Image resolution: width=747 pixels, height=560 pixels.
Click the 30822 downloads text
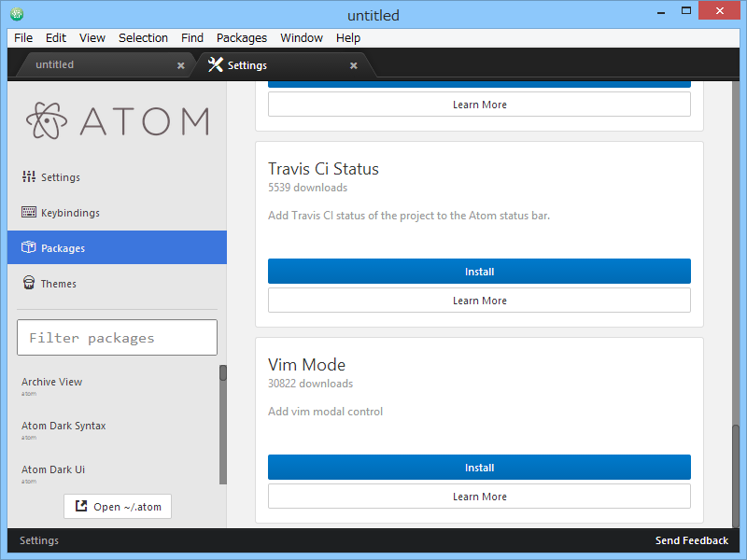click(311, 384)
